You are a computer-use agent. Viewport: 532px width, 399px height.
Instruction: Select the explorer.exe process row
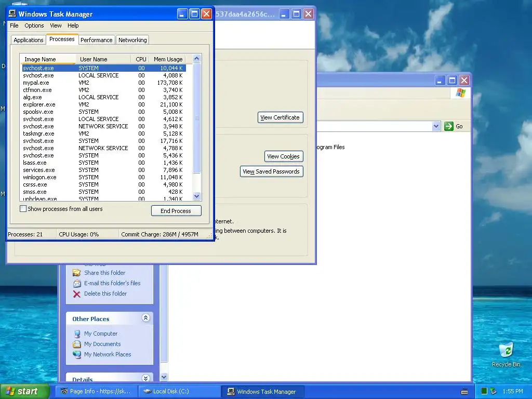[104, 104]
